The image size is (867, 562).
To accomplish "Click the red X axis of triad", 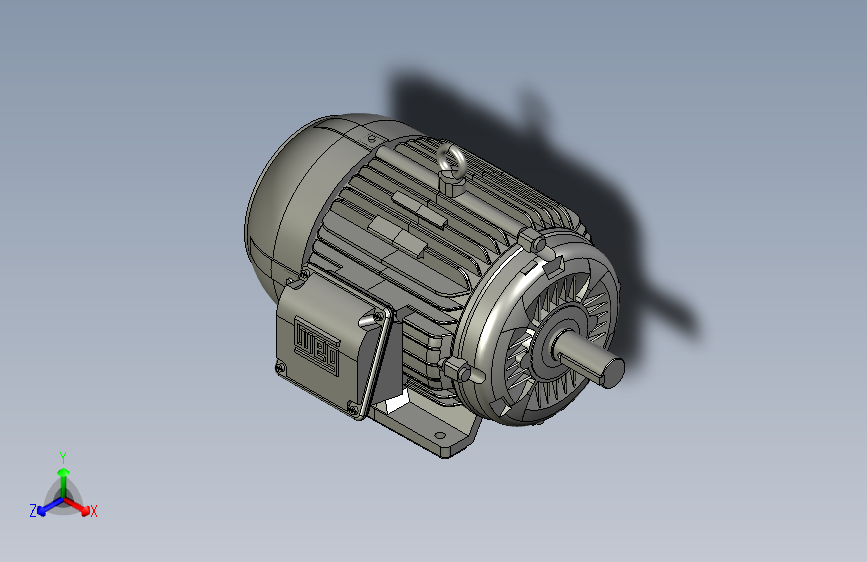I will coord(82,508).
